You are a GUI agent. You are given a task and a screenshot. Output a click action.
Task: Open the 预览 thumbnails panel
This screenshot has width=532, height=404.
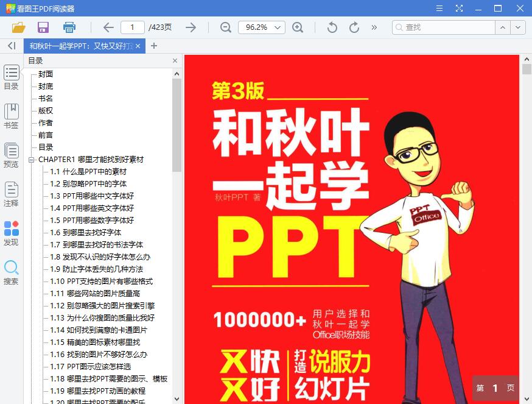pos(11,155)
